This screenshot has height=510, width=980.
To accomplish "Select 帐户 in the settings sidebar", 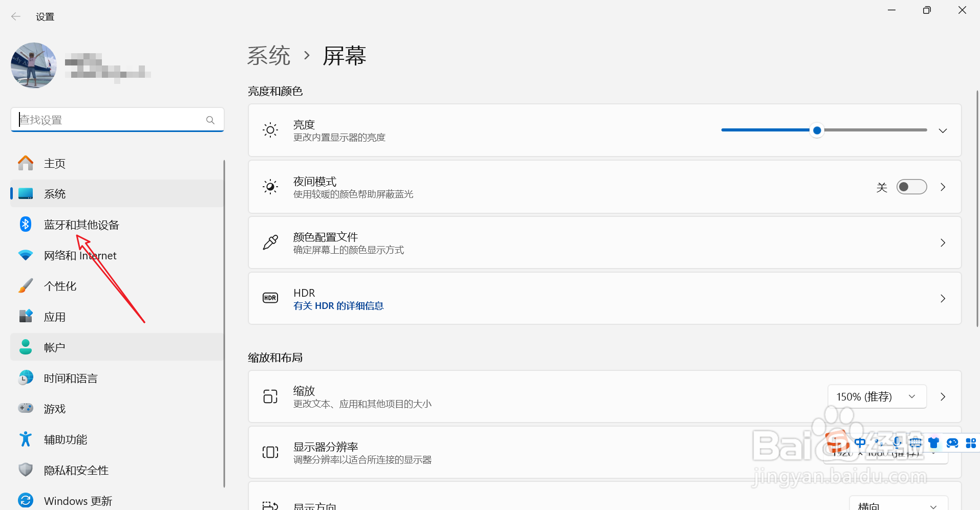I will click(54, 347).
